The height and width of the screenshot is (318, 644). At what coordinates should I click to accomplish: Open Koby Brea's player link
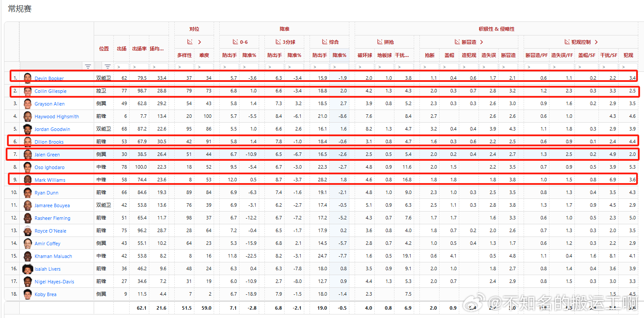coord(46,295)
